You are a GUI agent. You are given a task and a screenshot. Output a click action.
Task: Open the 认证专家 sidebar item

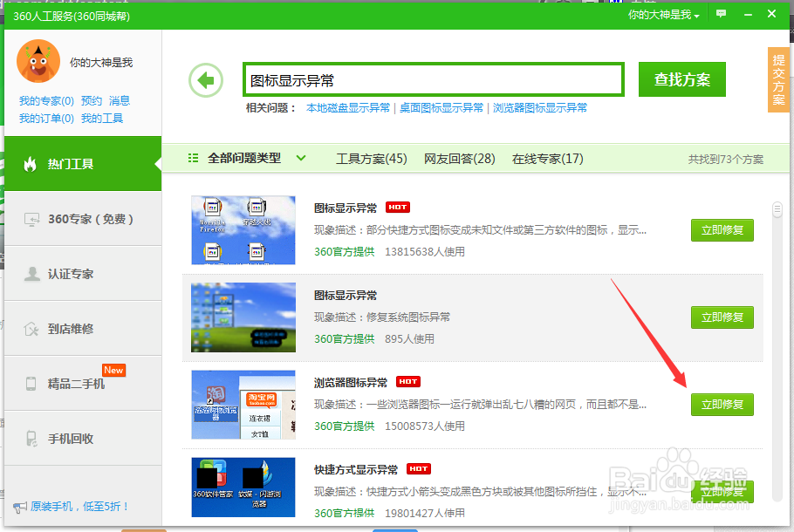pos(83,274)
